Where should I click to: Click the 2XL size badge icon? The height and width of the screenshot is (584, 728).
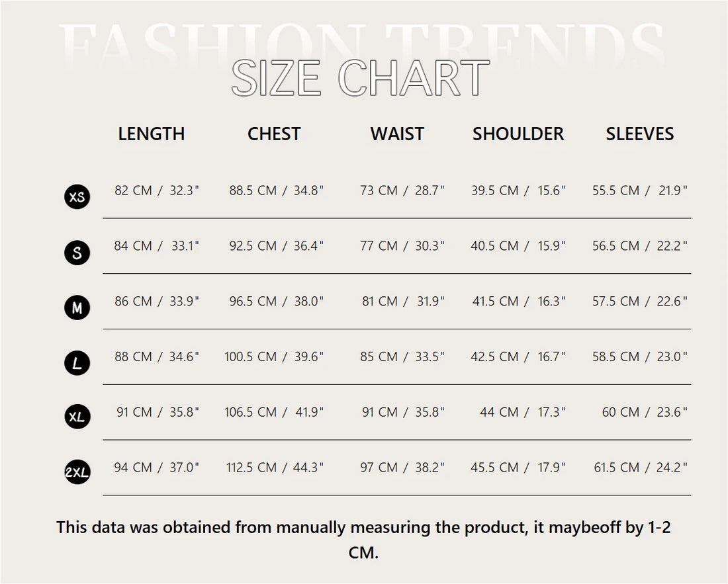[x=77, y=472]
